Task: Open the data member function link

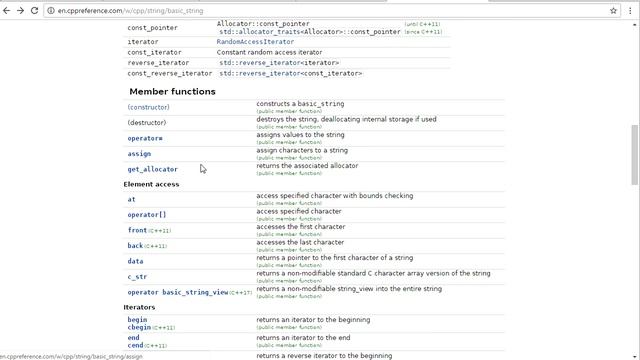Action: (x=135, y=261)
